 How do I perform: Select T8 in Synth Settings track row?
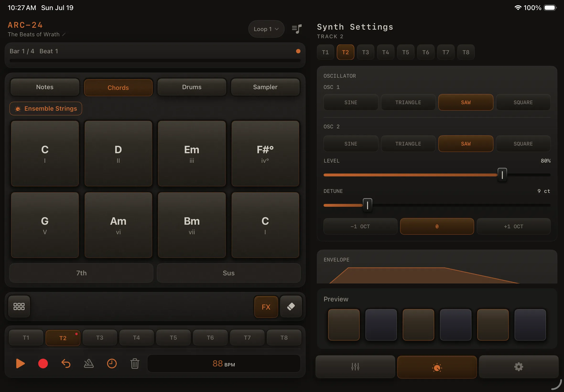[466, 52]
